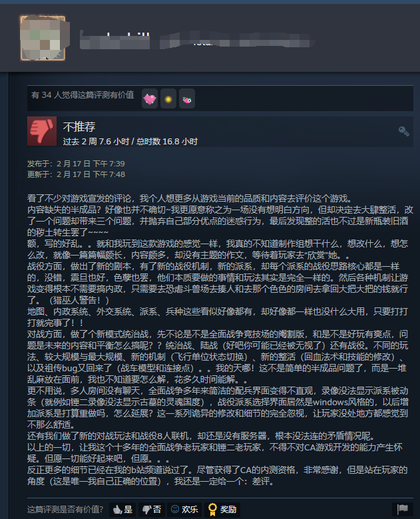The image size is (420, 519).
Task: Click the 总时数 16.8 小时 playtime text
Action: click(x=167, y=142)
